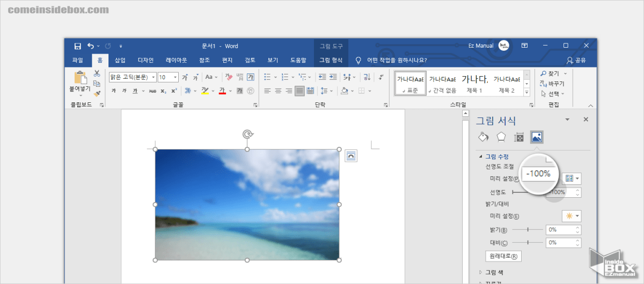Click the Format Painter brush icon
This screenshot has width=644, height=284.
(97, 93)
